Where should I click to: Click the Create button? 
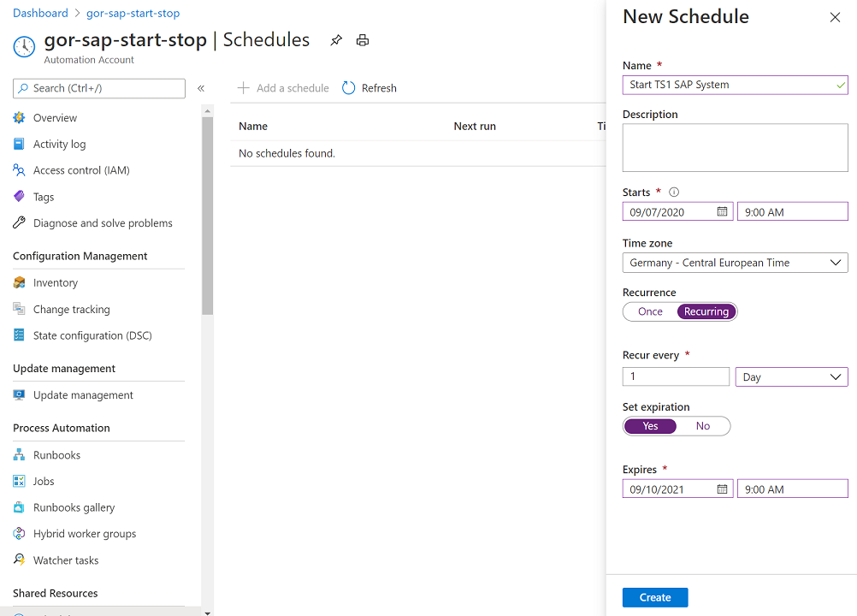[655, 597]
